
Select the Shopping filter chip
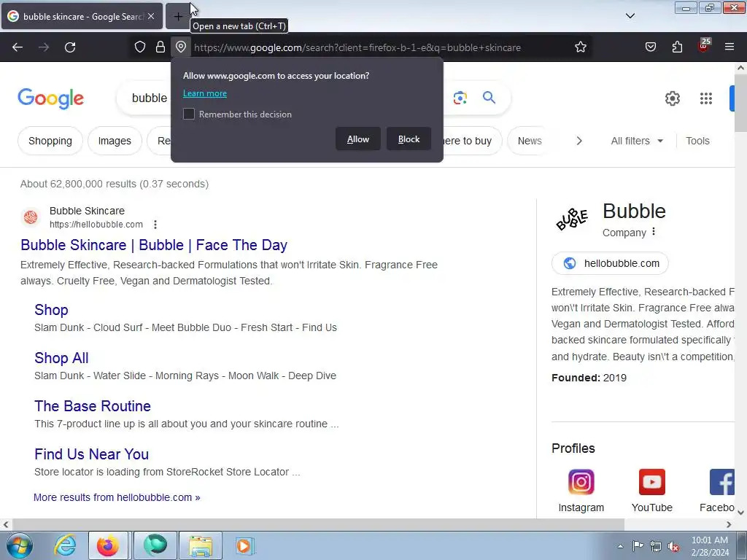(x=50, y=141)
